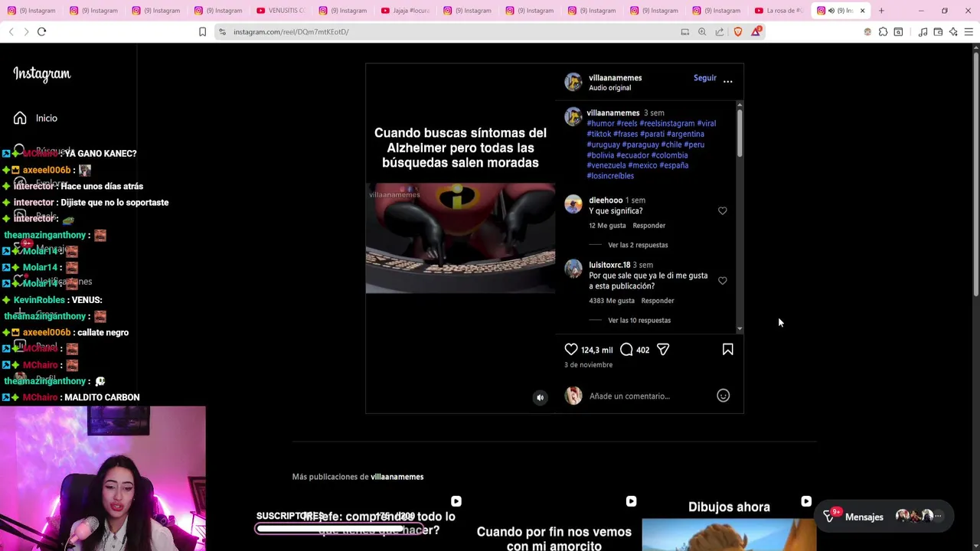The height and width of the screenshot is (551, 980).
Task: Follow the account with Seguir
Action: (704, 77)
